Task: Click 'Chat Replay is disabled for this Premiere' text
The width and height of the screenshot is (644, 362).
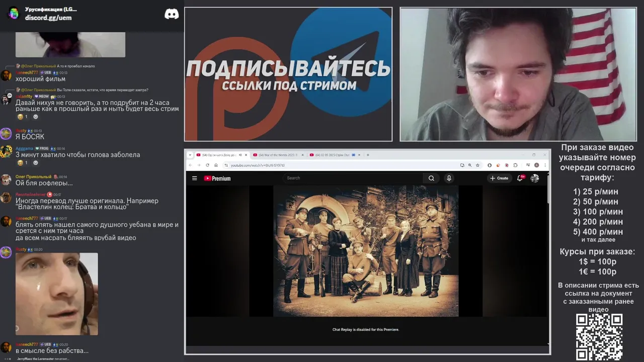Action: (x=366, y=330)
